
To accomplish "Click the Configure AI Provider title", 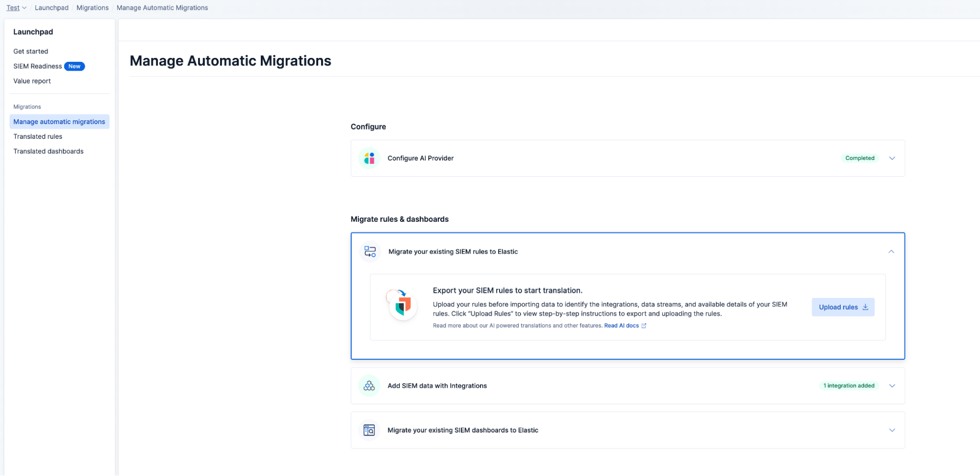I will (x=421, y=158).
